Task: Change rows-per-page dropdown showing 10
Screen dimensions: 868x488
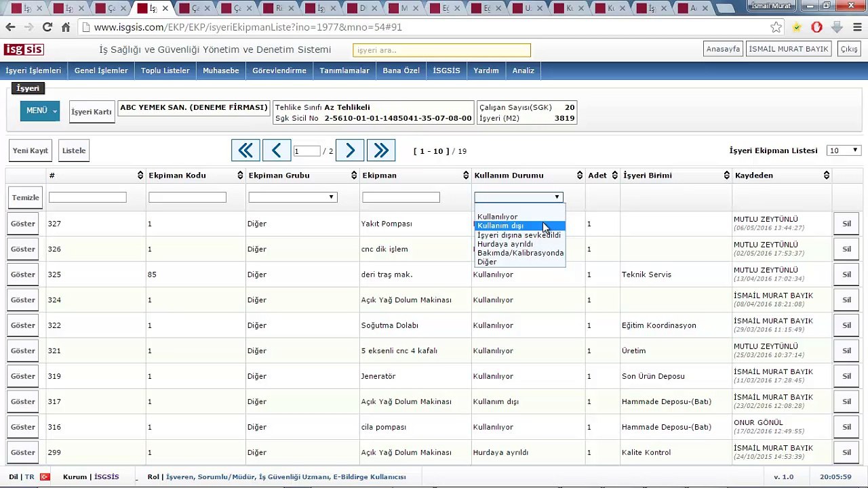Action: pos(844,150)
